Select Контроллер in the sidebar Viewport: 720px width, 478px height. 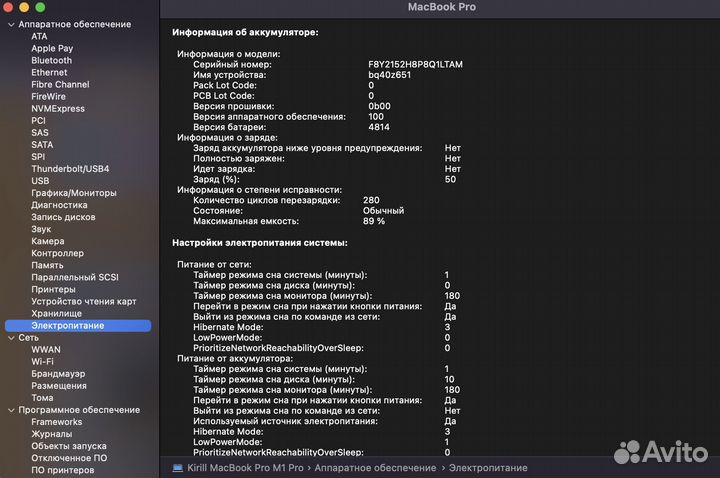click(57, 253)
